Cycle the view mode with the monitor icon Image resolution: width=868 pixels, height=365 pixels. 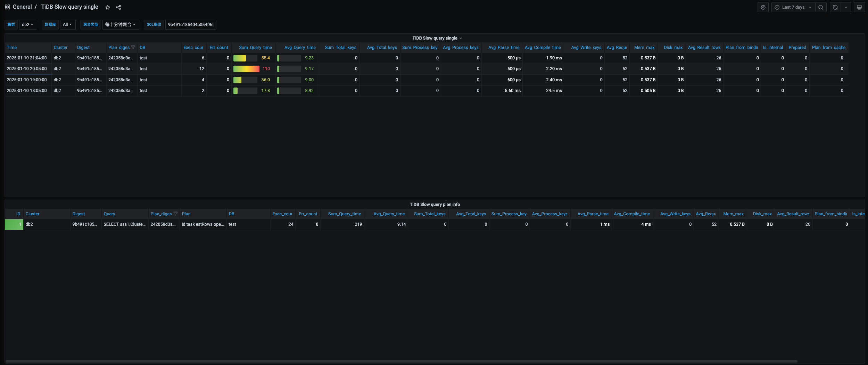(859, 7)
